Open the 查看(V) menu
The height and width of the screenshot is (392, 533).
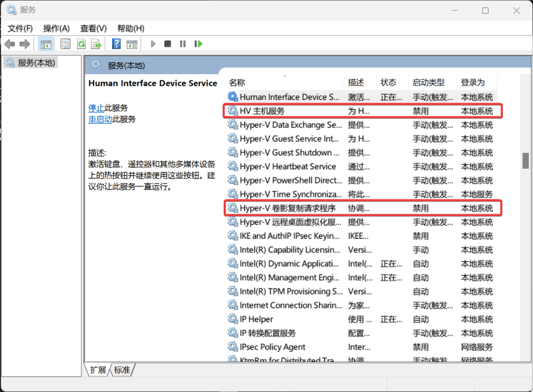pos(94,29)
